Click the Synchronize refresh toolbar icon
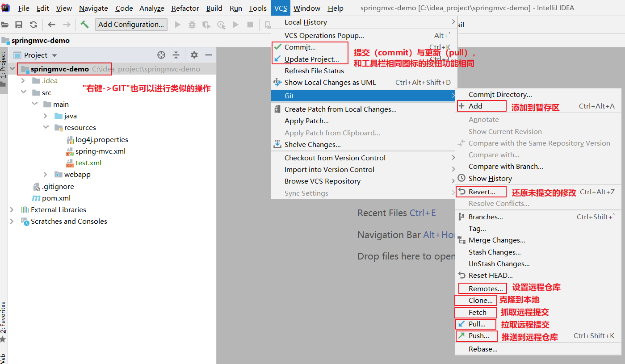Viewport: 625px width, 364px height. (34, 25)
